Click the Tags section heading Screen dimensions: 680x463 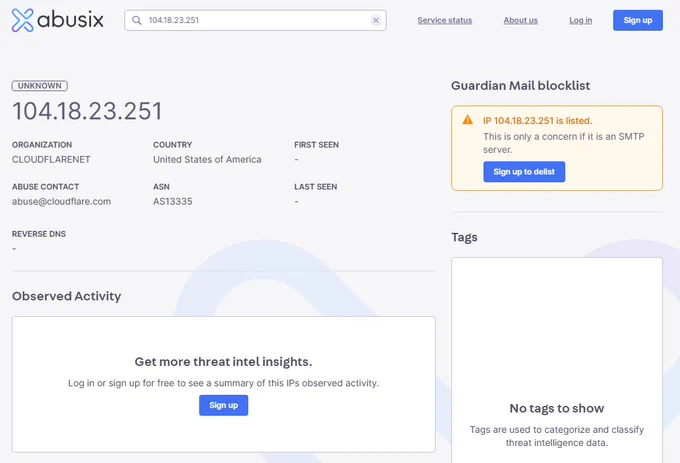point(464,237)
